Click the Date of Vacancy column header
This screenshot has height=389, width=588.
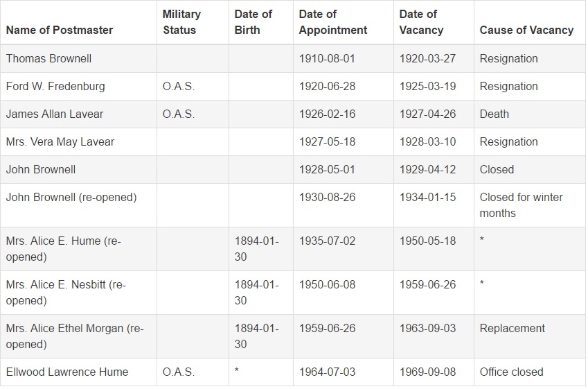[421, 22]
